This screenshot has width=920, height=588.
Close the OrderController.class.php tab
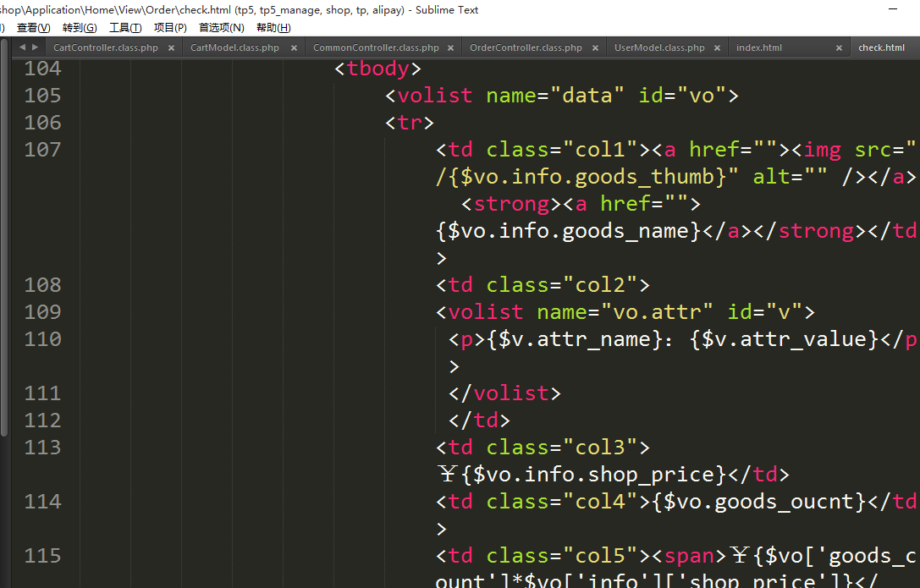tap(595, 48)
